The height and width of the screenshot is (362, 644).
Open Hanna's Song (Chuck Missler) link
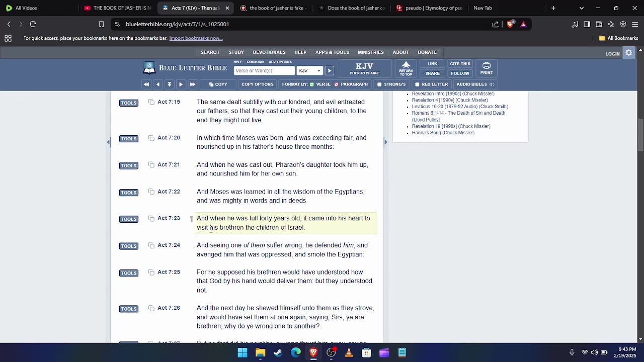[x=443, y=133]
